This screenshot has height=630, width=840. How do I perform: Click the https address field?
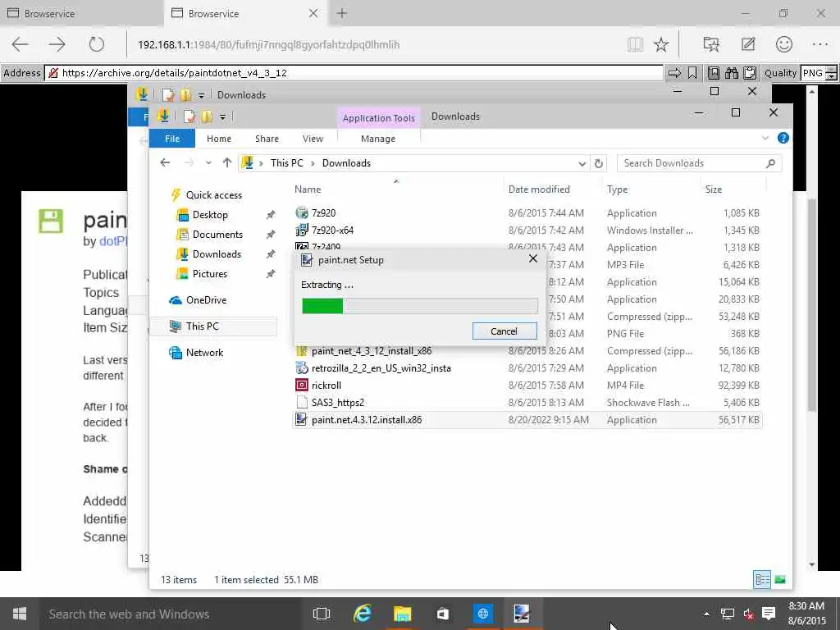coord(354,73)
